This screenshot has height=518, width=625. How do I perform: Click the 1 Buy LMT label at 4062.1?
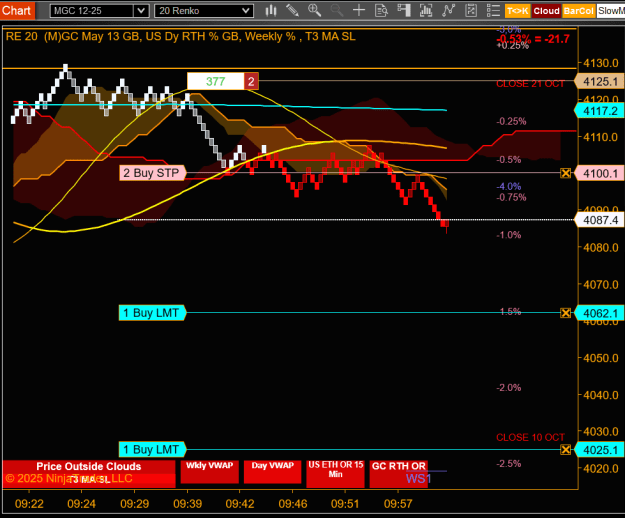(152, 313)
